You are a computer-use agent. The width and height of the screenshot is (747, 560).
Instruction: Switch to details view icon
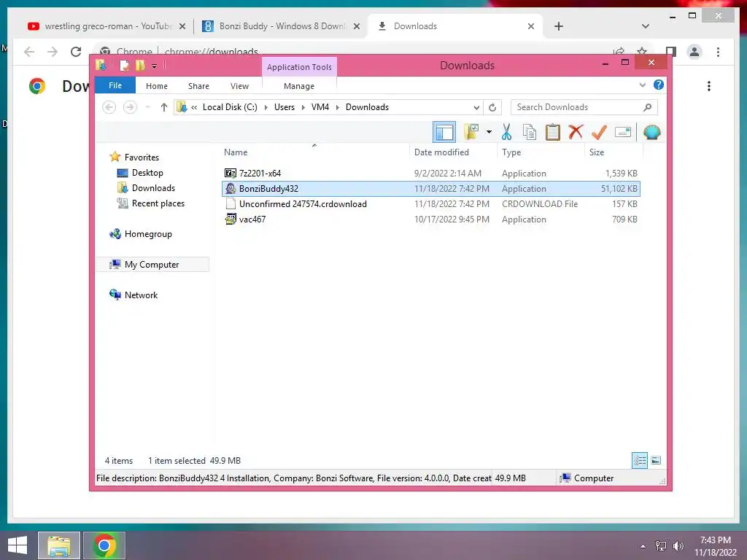tap(639, 460)
